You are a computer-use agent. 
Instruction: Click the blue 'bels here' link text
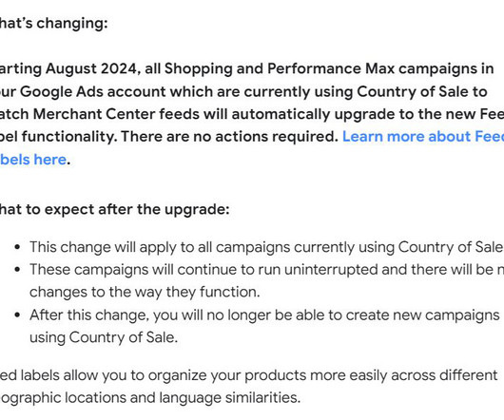33,160
